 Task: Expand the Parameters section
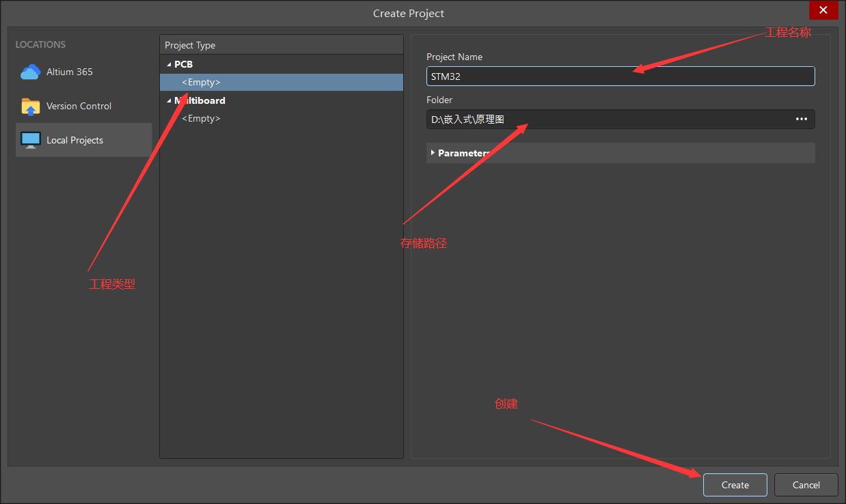tap(620, 153)
